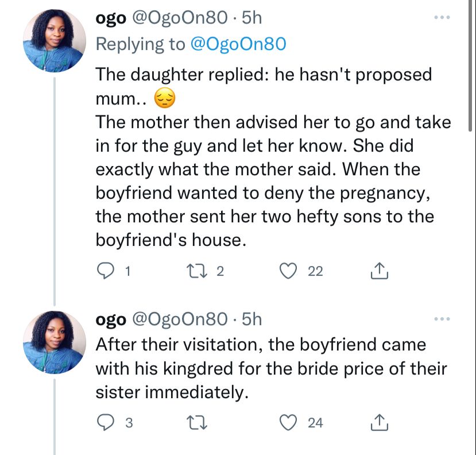Share the first tweet about the daughter
Image resolution: width=476 pixels, height=455 pixels.
click(380, 272)
